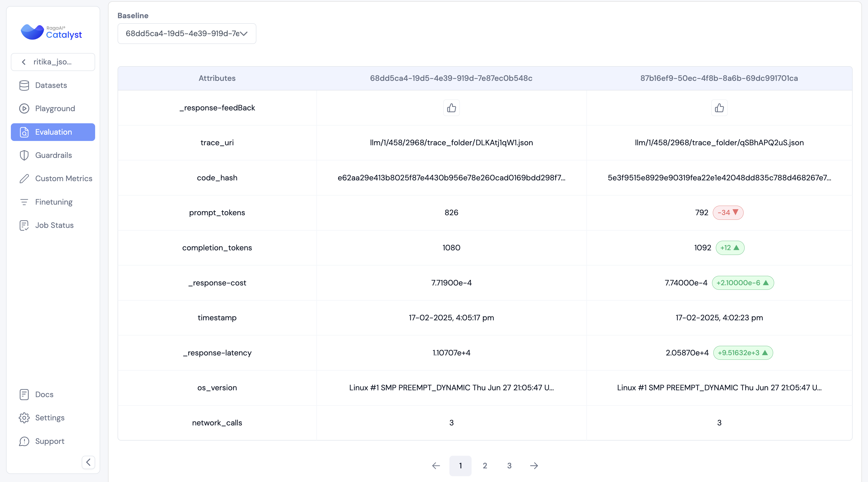
Task: Open the Baseline trace dropdown
Action: coord(187,33)
